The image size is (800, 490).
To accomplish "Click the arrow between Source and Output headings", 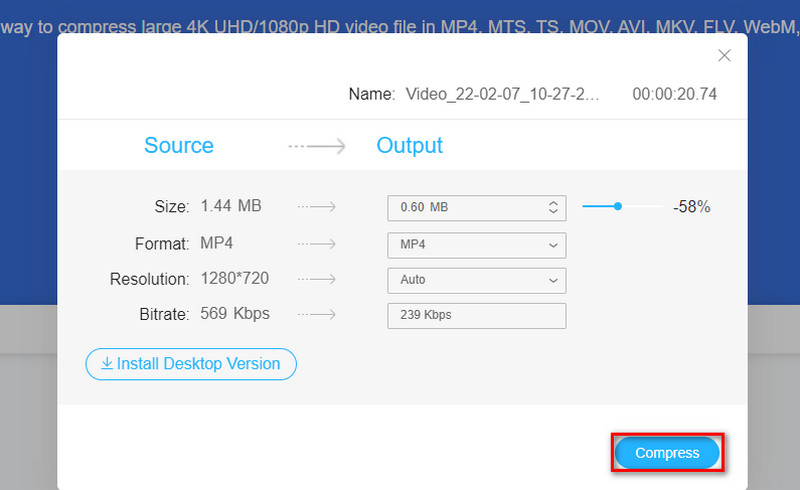I will point(316,146).
